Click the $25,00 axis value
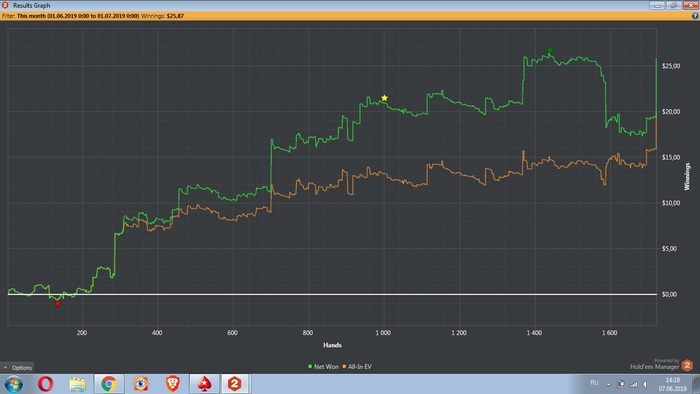 (x=671, y=66)
